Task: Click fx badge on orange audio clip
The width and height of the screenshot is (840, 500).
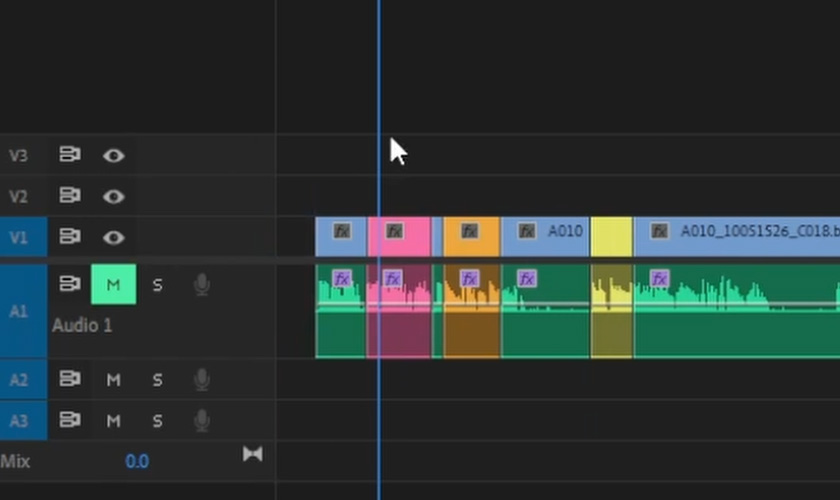Action: (469, 279)
